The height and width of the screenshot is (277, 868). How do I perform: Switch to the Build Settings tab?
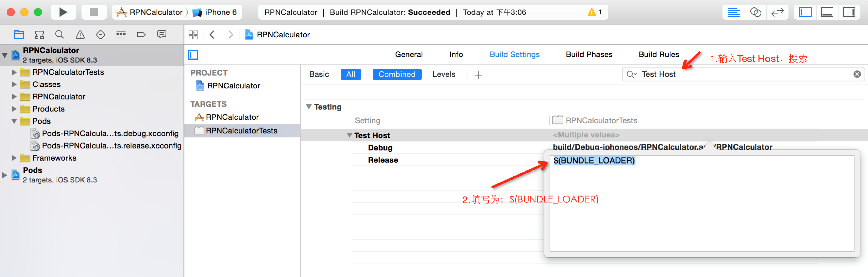515,55
